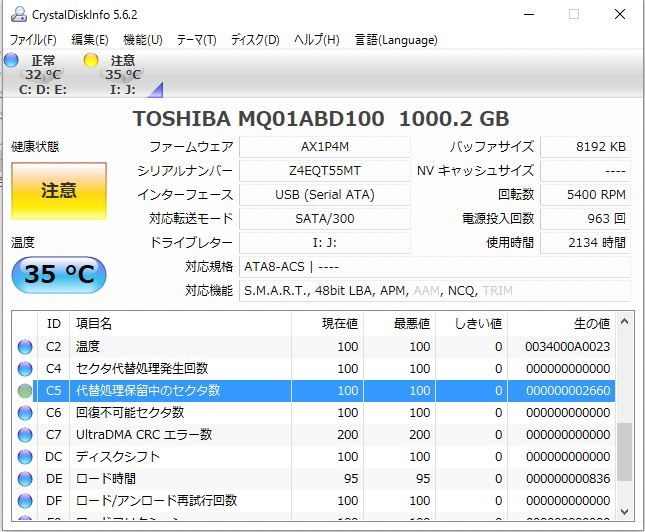Click the blue triangle marker beside disk I: J:
The height and width of the screenshot is (532, 645).
(x=157, y=91)
